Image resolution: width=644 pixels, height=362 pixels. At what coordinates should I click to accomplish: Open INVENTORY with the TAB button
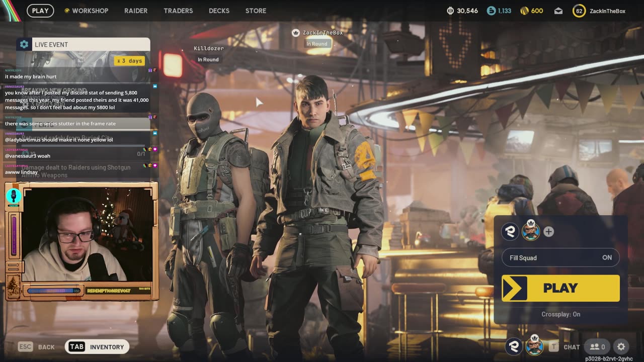[97, 346]
